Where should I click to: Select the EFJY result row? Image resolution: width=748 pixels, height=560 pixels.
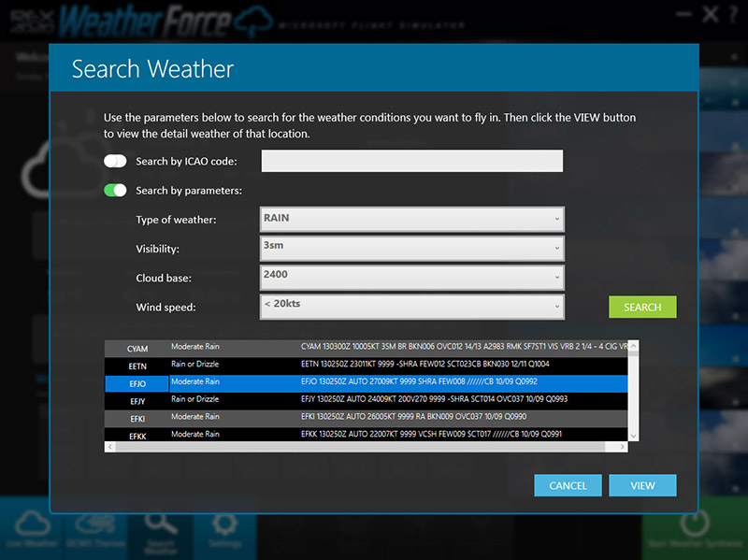[x=366, y=401]
